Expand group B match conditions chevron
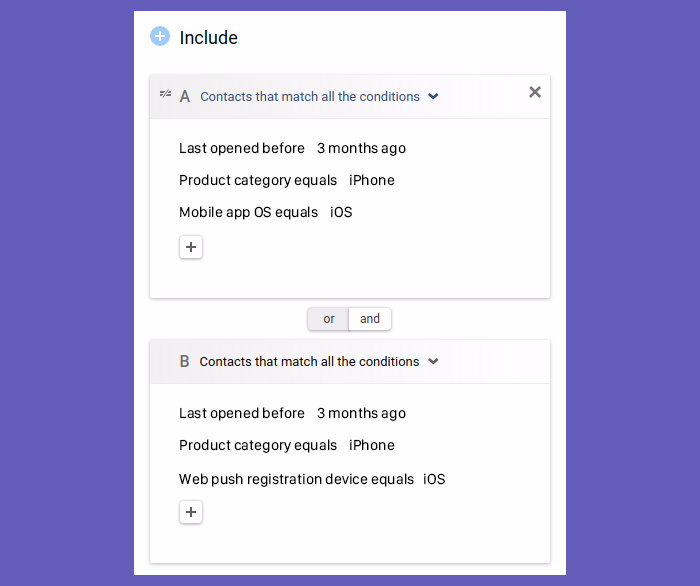 433,361
